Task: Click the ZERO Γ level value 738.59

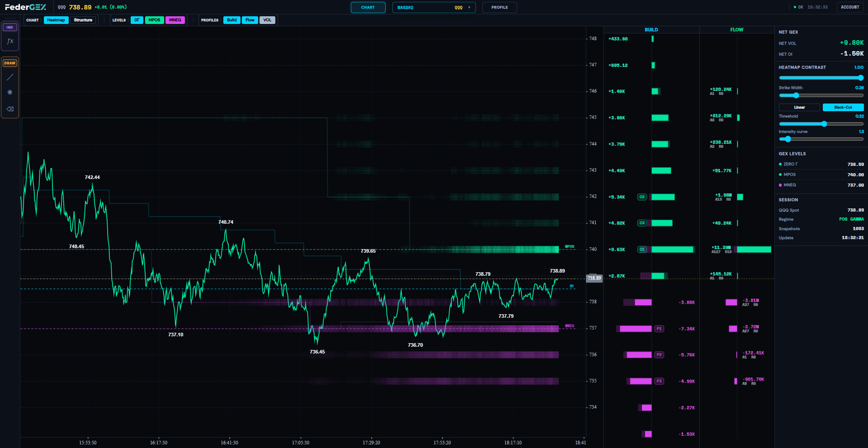Action: click(x=855, y=165)
